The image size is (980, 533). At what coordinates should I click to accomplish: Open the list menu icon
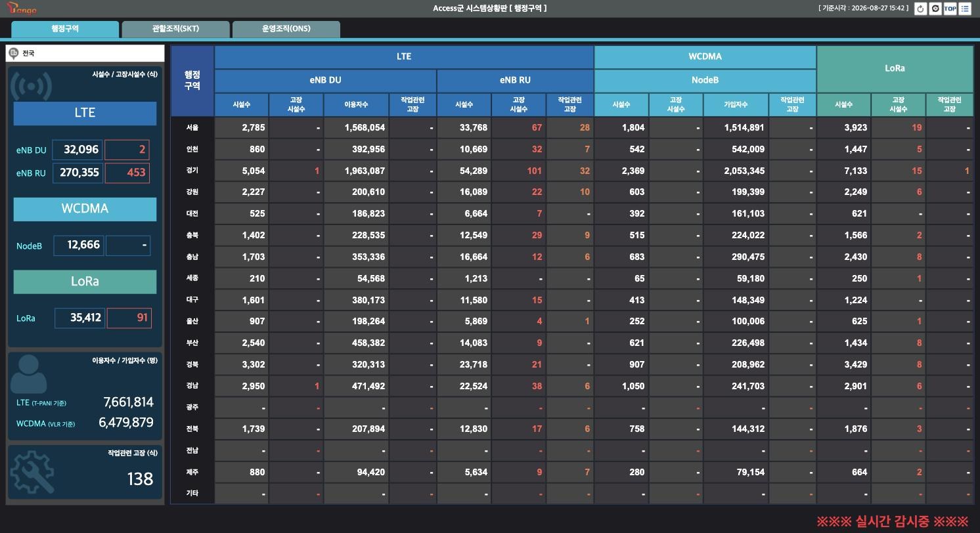point(965,9)
